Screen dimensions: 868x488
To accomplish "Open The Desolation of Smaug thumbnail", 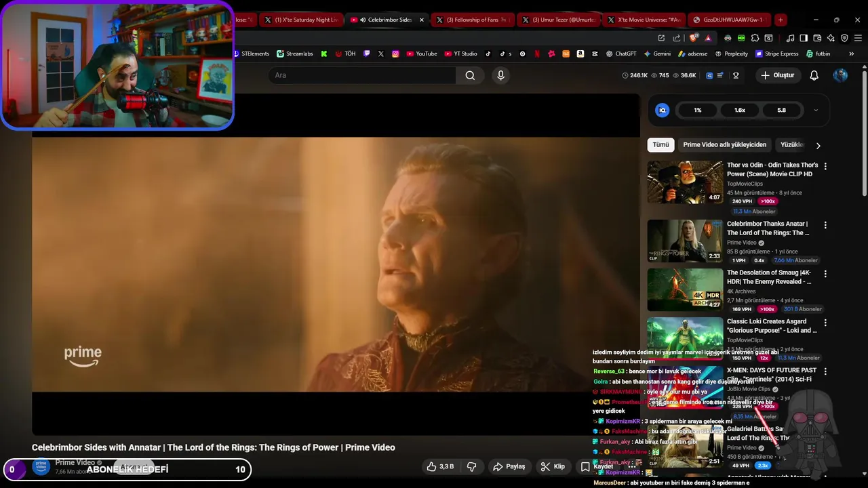I will 685,289.
